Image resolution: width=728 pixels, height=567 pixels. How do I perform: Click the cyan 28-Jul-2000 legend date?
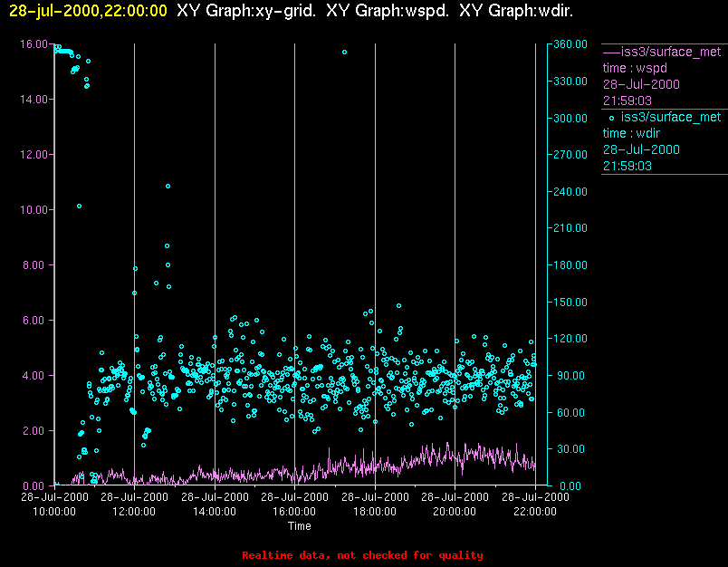tap(641, 149)
